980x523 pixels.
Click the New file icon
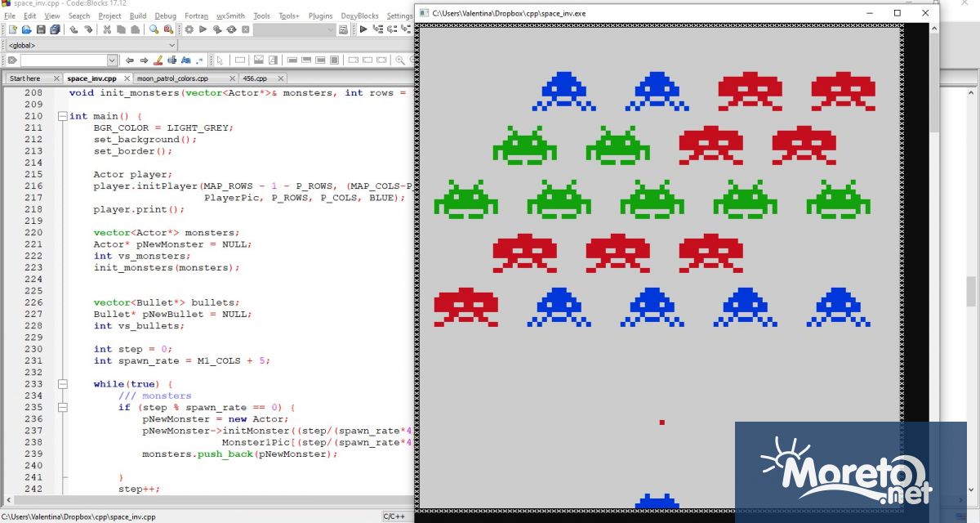click(x=12, y=29)
